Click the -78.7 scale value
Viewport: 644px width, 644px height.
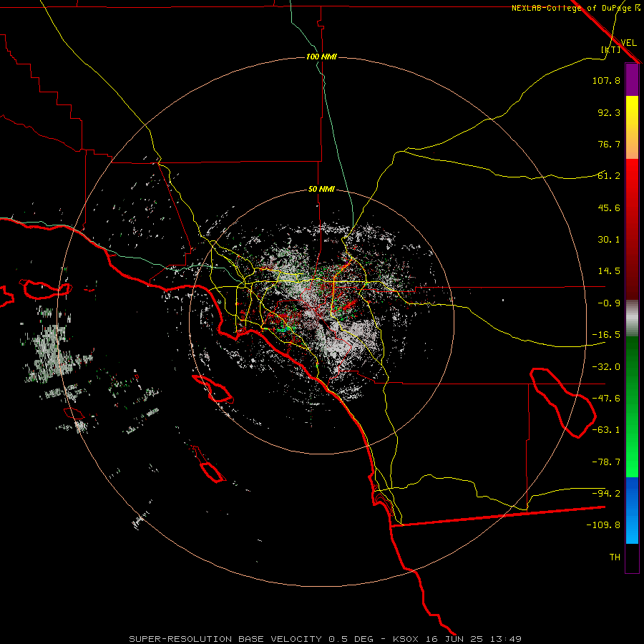pos(606,462)
